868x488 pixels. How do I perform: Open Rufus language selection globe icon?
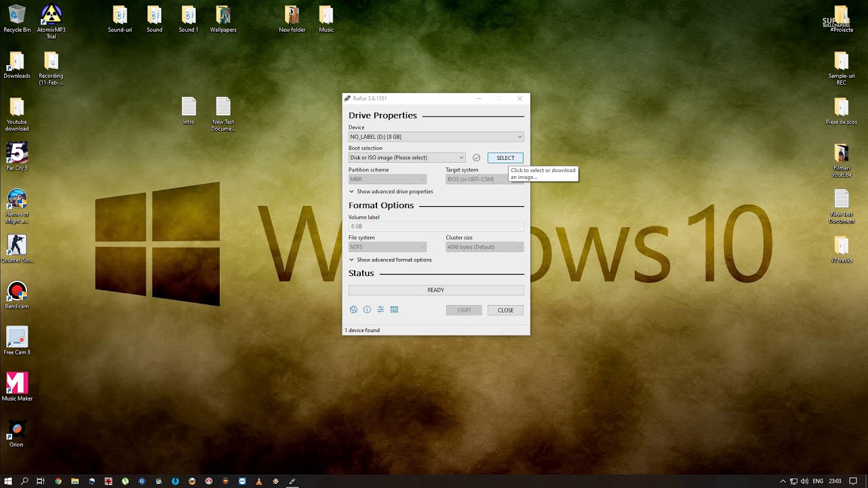tap(353, 310)
